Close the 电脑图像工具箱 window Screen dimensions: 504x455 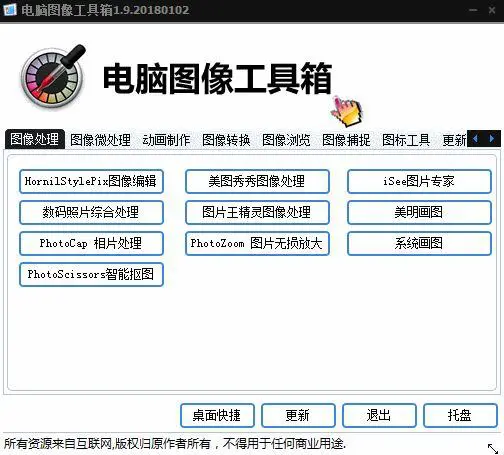point(492,10)
